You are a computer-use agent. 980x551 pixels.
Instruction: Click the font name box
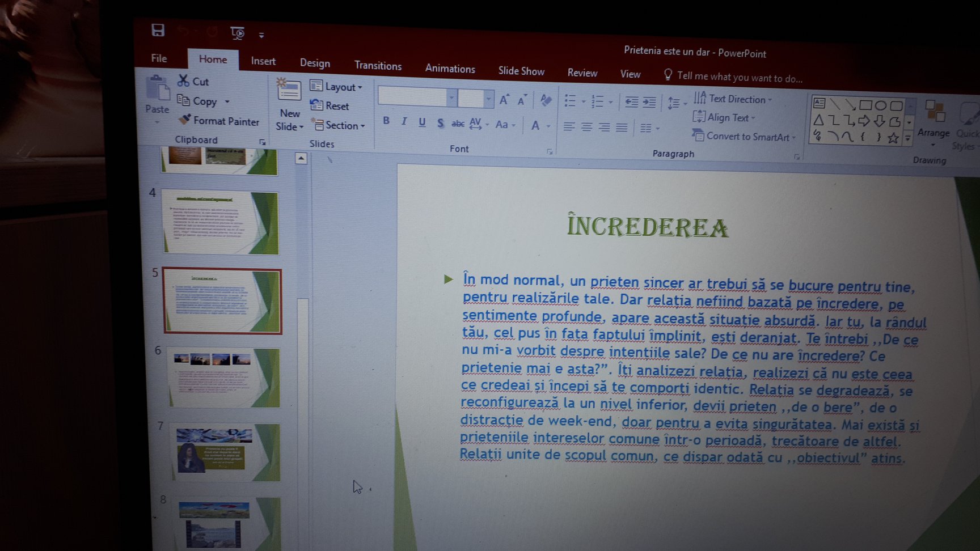point(412,98)
